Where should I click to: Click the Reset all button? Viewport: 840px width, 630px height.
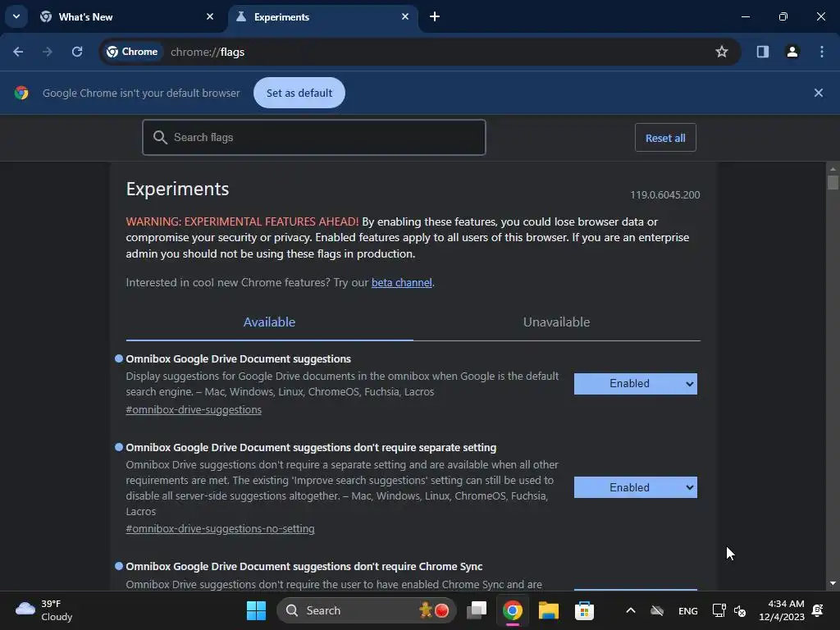coord(665,138)
